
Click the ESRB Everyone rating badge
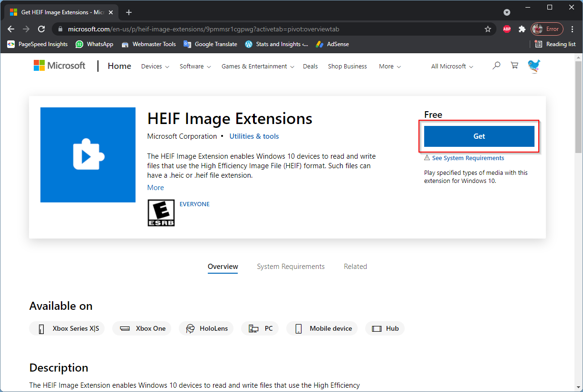pos(161,212)
